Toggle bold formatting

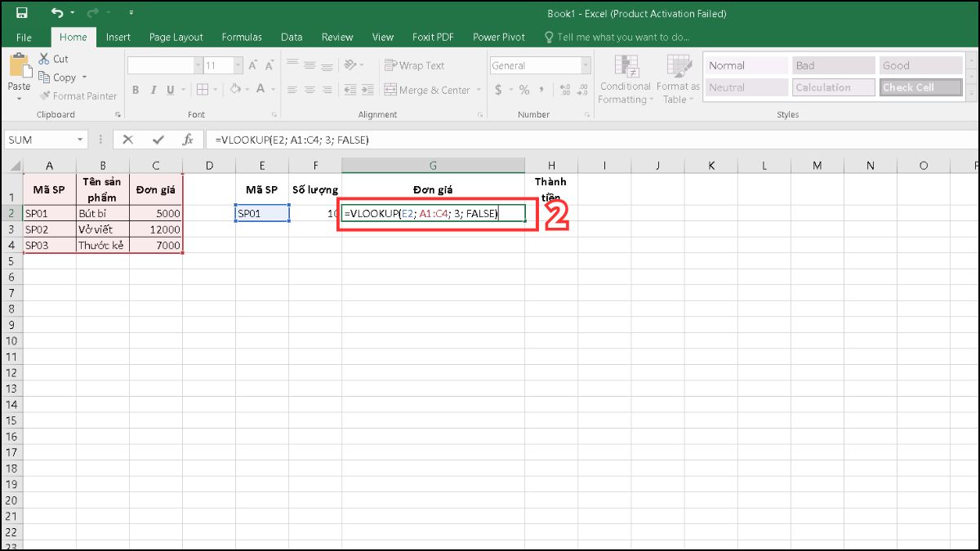coord(136,90)
